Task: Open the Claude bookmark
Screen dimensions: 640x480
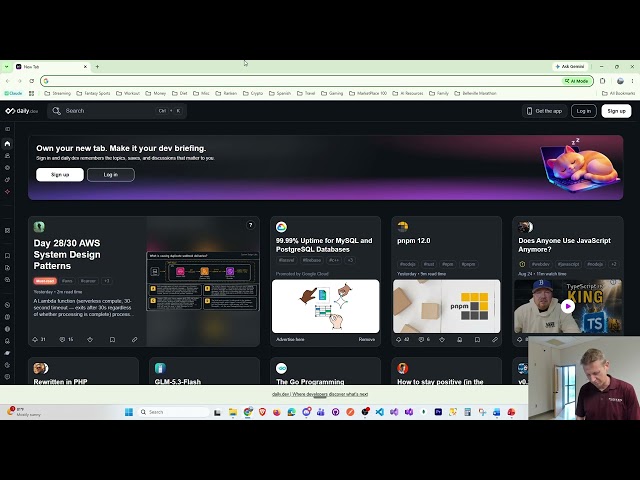Action: [x=13, y=93]
